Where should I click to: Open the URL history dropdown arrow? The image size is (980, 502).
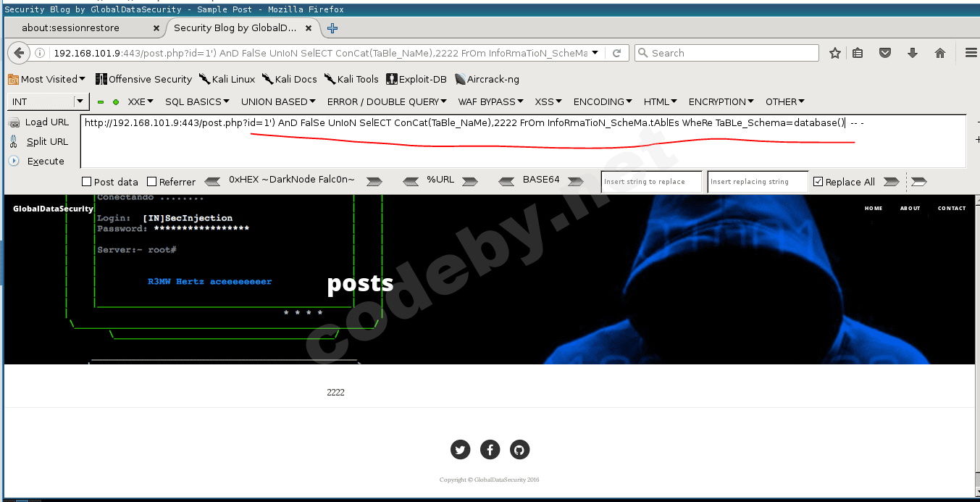[x=595, y=53]
